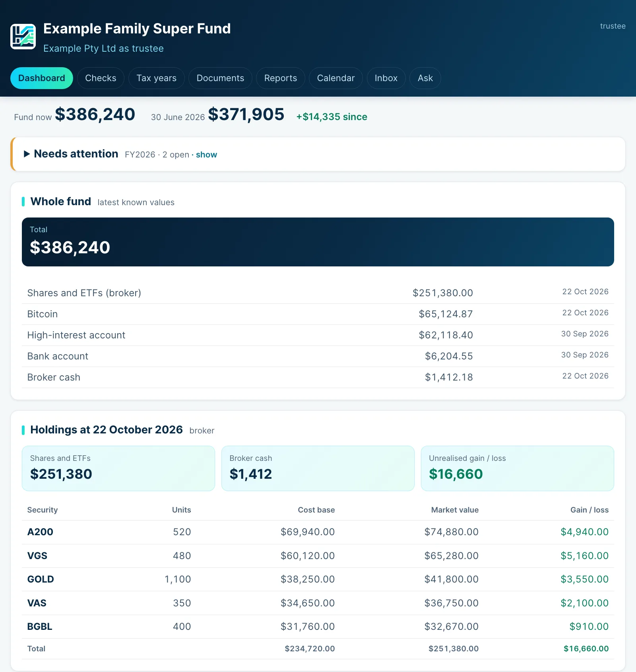Viewport: 636px width, 672px height.
Task: Select the Bitcoin row in Whole fund
Action: 318,314
